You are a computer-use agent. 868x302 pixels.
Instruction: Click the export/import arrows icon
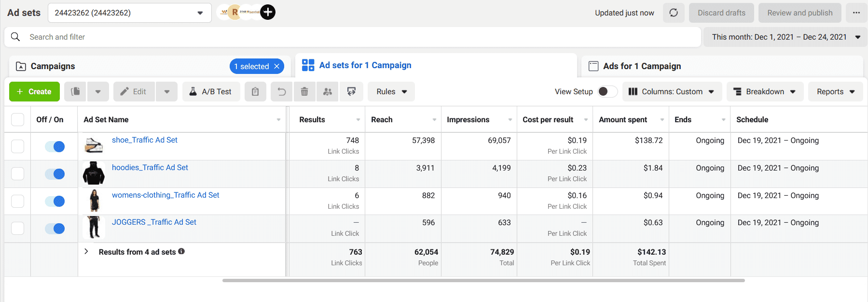[x=351, y=91]
